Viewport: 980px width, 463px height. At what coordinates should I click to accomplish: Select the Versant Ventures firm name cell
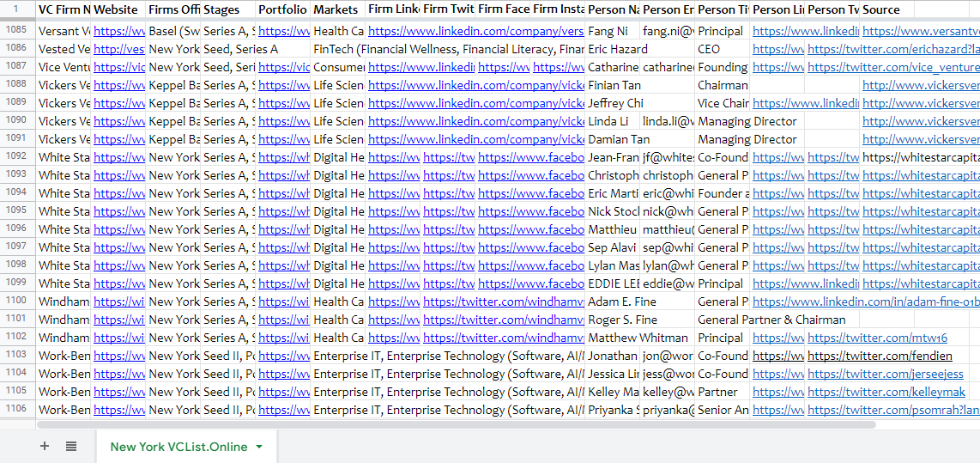pos(64,31)
